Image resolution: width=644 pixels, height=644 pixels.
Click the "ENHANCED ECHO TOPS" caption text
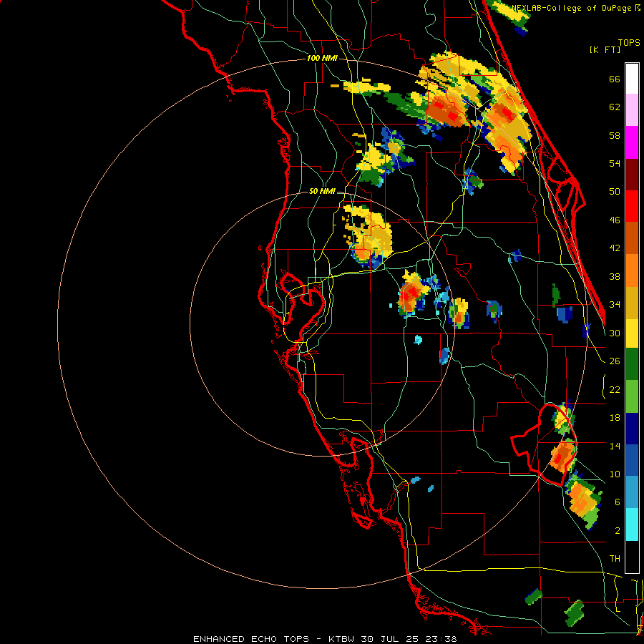(x=251, y=639)
